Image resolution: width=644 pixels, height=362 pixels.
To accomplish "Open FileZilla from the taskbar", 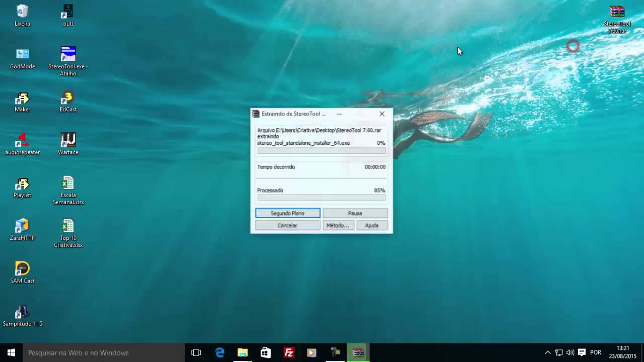I will [289, 352].
